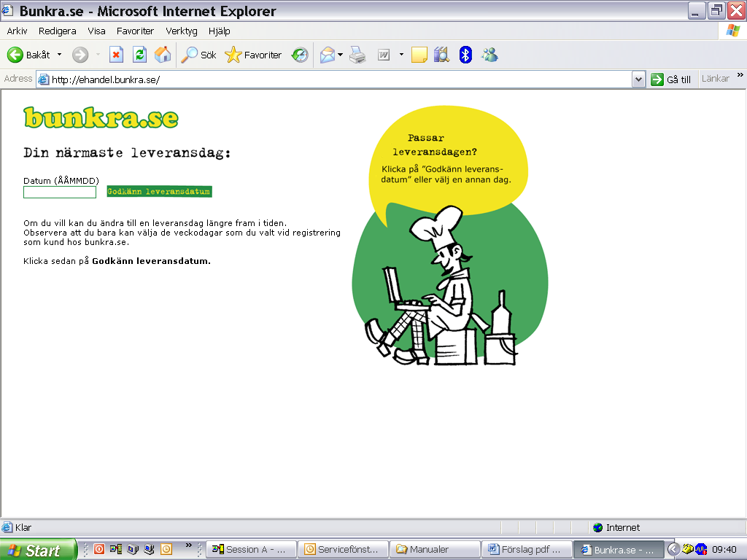The width and height of the screenshot is (747, 560).
Task: Go to Home page icon
Action: (x=163, y=55)
